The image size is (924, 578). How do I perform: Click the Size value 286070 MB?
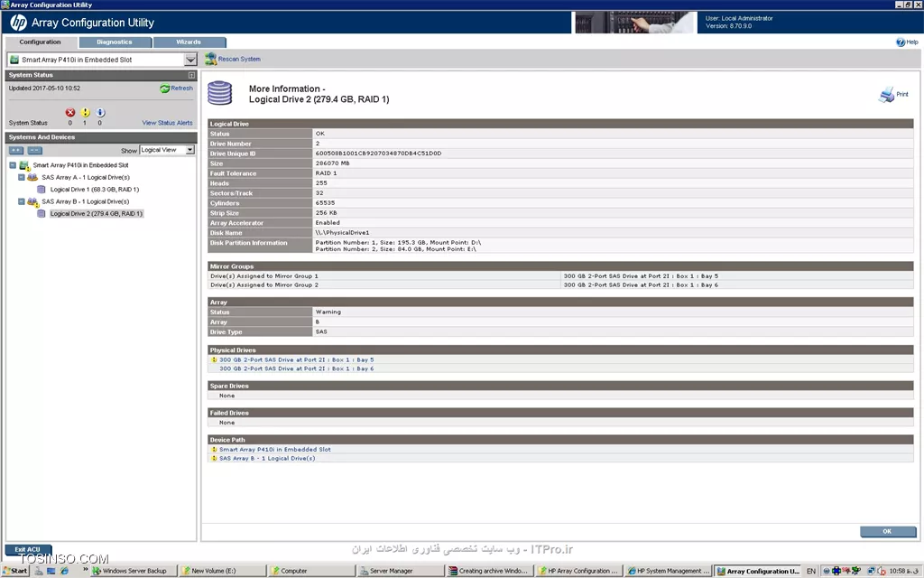332,163
